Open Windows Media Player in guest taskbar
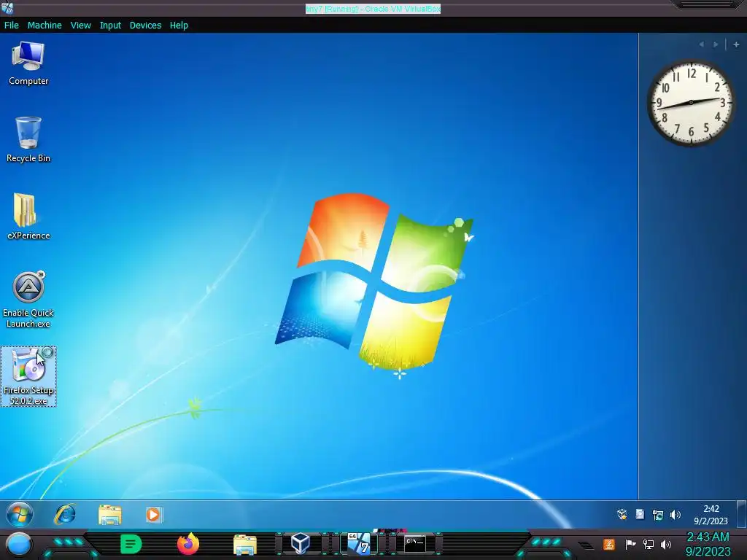747x560 pixels. (154, 515)
